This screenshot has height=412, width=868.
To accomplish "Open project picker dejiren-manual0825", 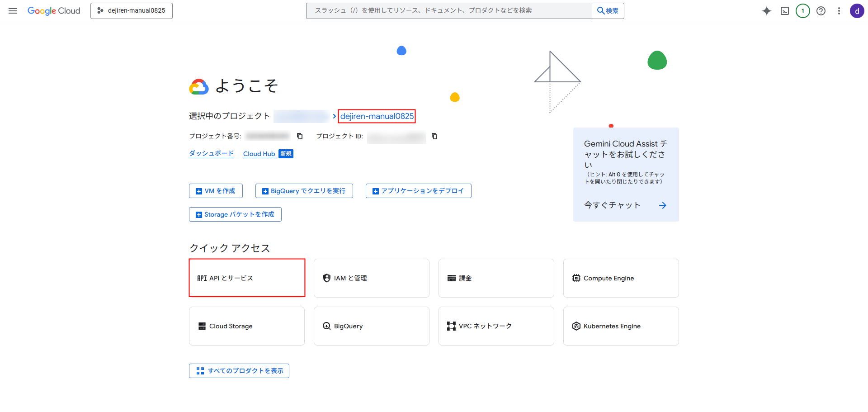I will pyautogui.click(x=132, y=11).
